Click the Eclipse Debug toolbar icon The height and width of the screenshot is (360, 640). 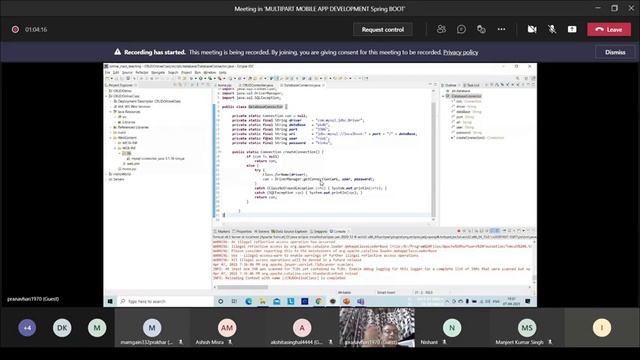pos(191,78)
